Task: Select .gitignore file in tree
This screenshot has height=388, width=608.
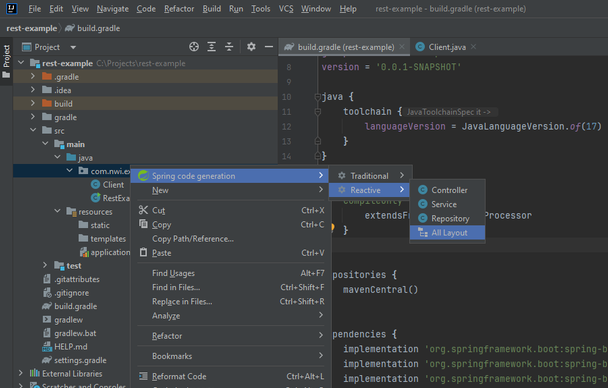Action: (71, 293)
